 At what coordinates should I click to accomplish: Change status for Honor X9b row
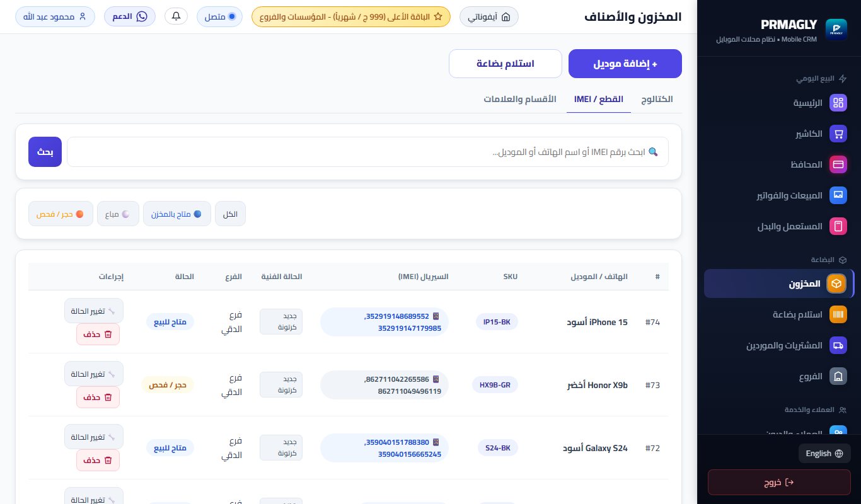94,374
